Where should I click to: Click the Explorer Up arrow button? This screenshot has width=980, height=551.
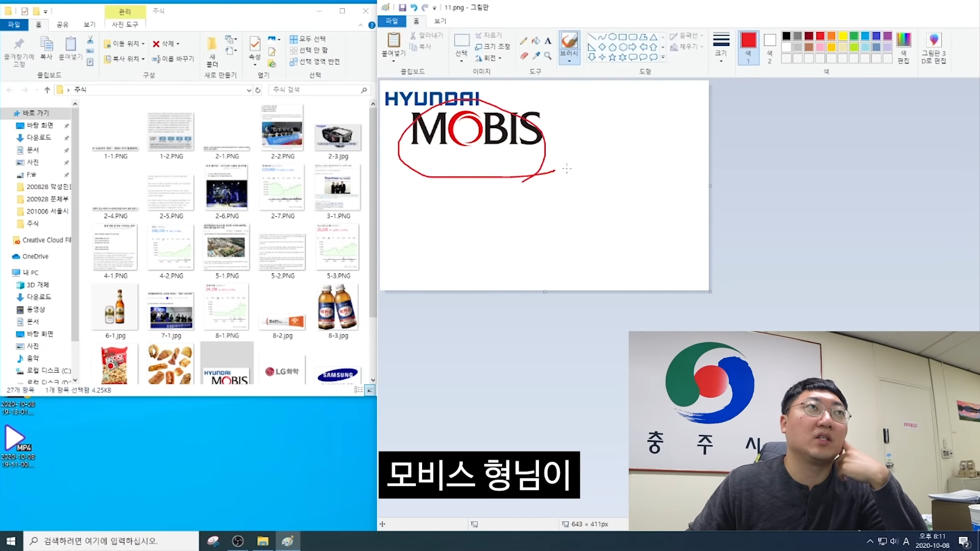tap(47, 90)
